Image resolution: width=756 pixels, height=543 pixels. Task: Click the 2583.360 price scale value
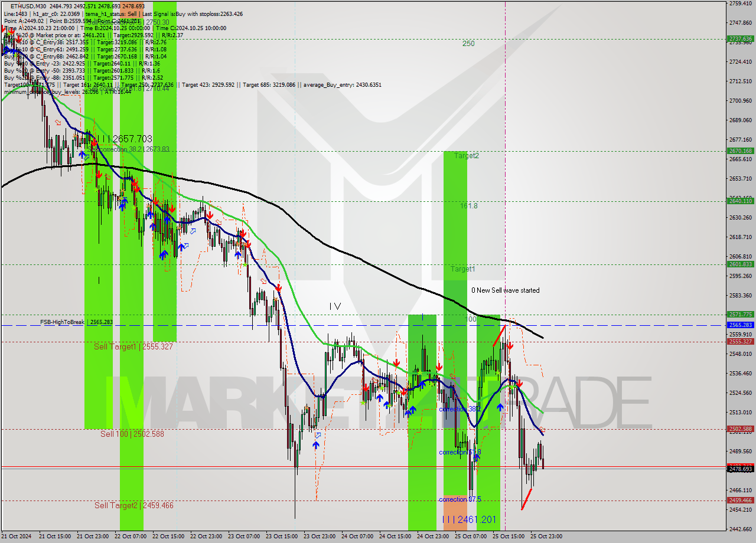741,296
